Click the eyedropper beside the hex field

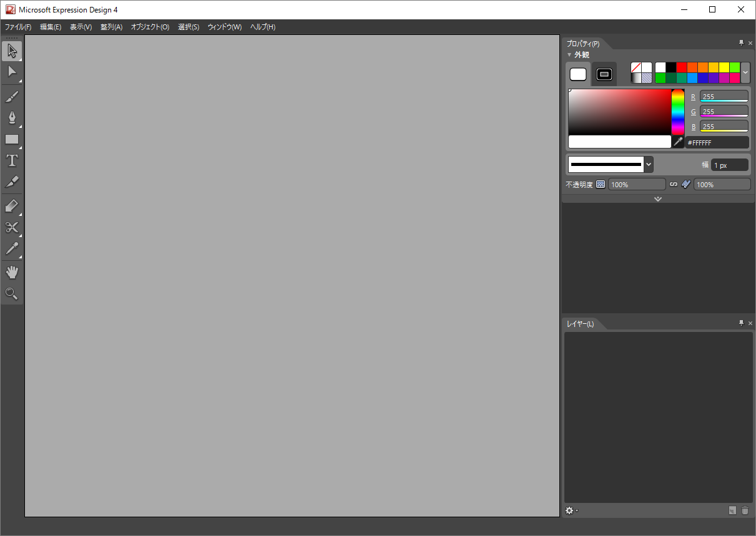(x=678, y=142)
